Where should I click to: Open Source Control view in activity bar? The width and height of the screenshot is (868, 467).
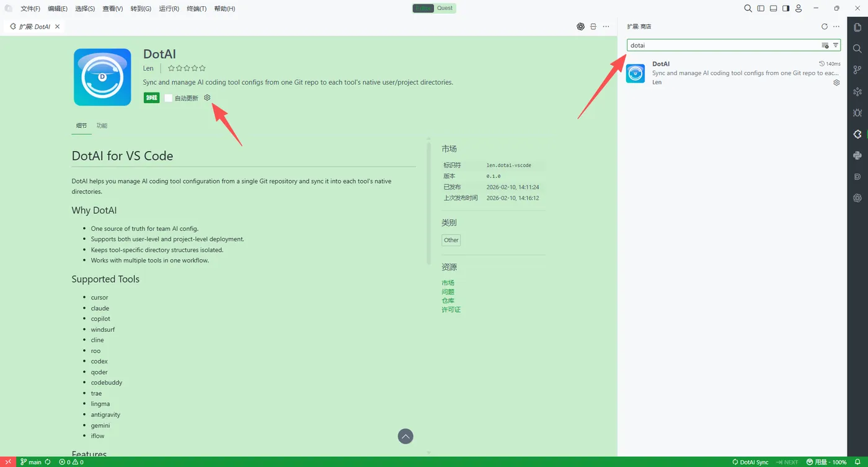point(857,69)
